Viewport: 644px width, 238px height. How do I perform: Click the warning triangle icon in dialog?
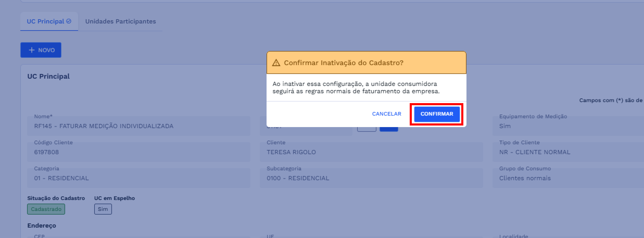(276, 63)
